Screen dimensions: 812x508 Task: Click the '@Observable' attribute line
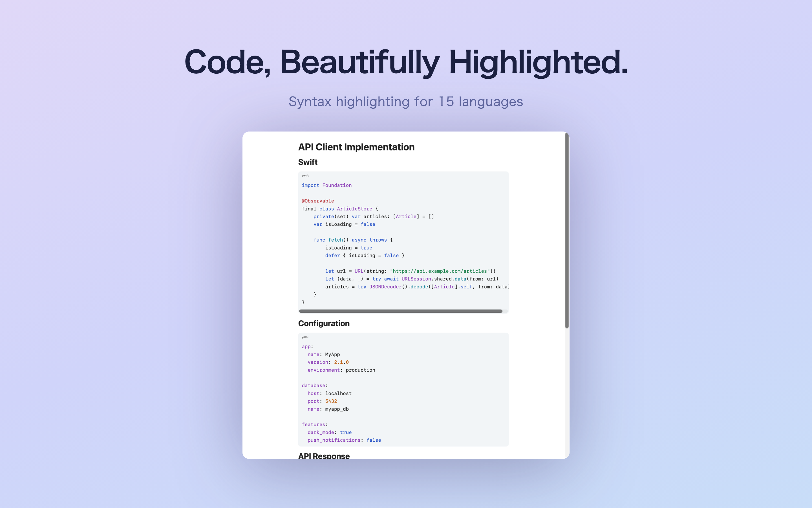point(318,201)
